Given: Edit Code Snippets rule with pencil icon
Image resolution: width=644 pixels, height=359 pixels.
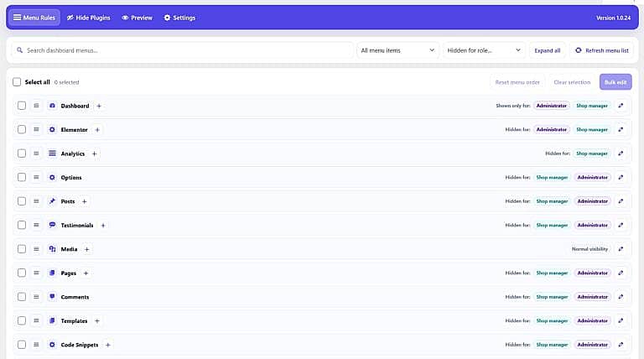Looking at the screenshot, I should [x=621, y=345].
